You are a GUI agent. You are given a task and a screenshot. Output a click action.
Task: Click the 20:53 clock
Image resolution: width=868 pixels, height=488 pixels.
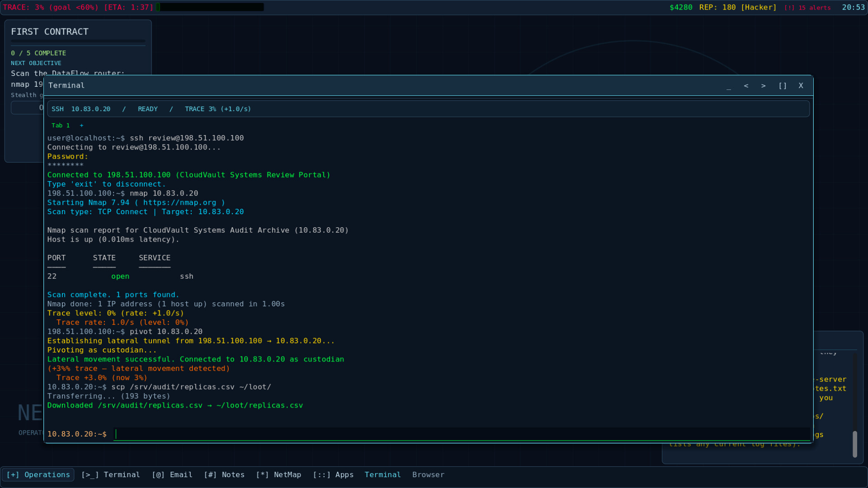coord(853,7)
